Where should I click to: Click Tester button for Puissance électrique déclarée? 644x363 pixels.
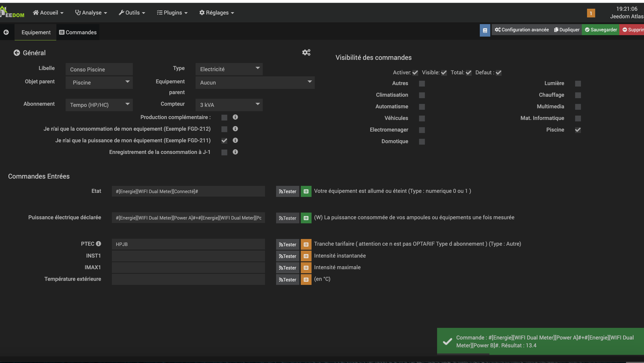(287, 218)
